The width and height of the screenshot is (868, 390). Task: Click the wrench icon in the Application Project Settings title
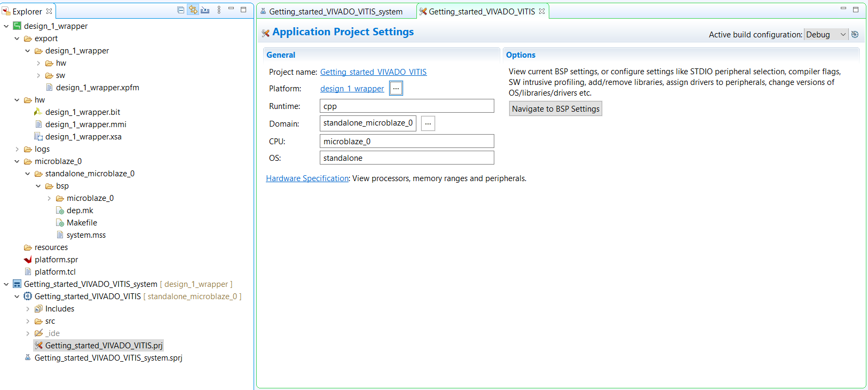[265, 33]
